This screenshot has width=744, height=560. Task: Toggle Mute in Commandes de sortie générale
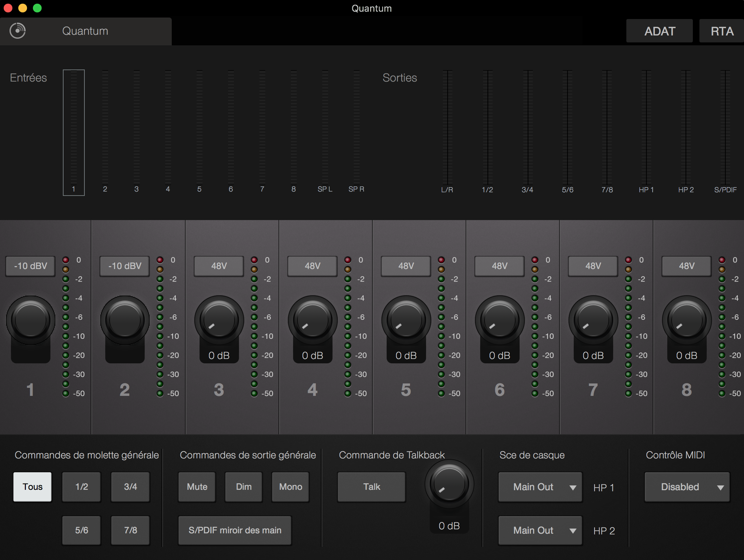(197, 487)
